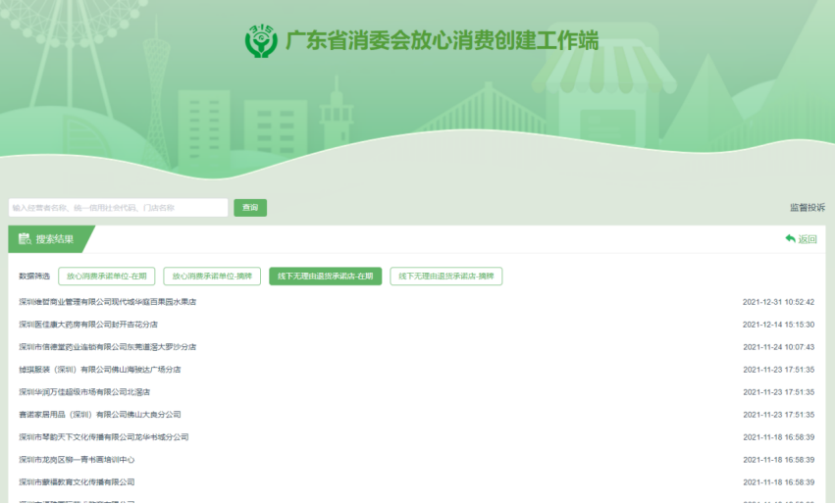The height and width of the screenshot is (504, 835).
Task: Click the 搜索结果 document icon
Action: [25, 238]
